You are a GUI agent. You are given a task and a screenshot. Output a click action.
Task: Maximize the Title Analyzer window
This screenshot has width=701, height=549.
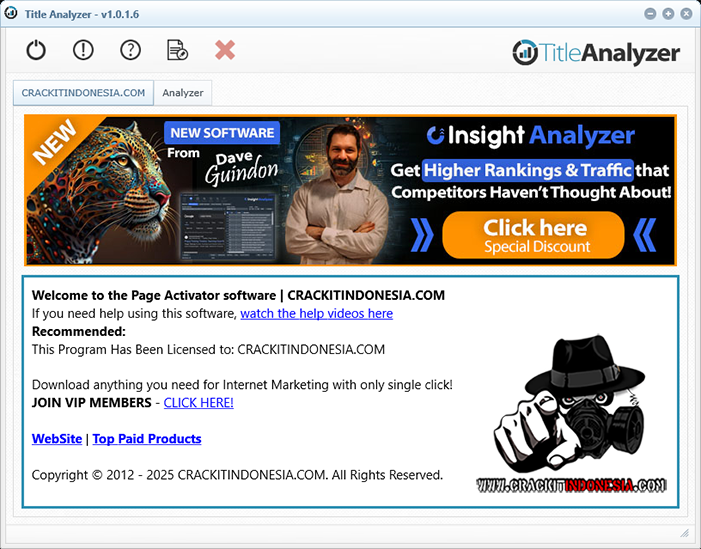[667, 14]
